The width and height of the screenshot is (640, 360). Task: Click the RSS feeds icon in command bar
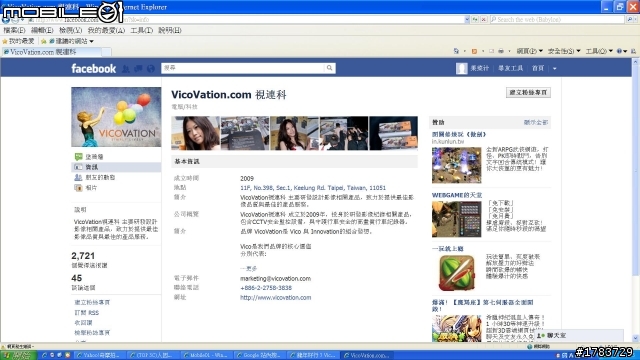pyautogui.click(x=474, y=51)
